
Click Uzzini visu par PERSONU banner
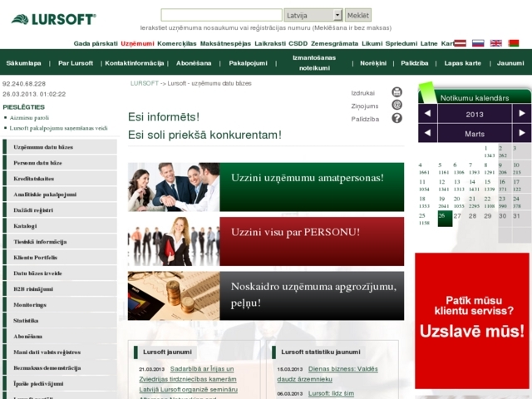[266, 241]
